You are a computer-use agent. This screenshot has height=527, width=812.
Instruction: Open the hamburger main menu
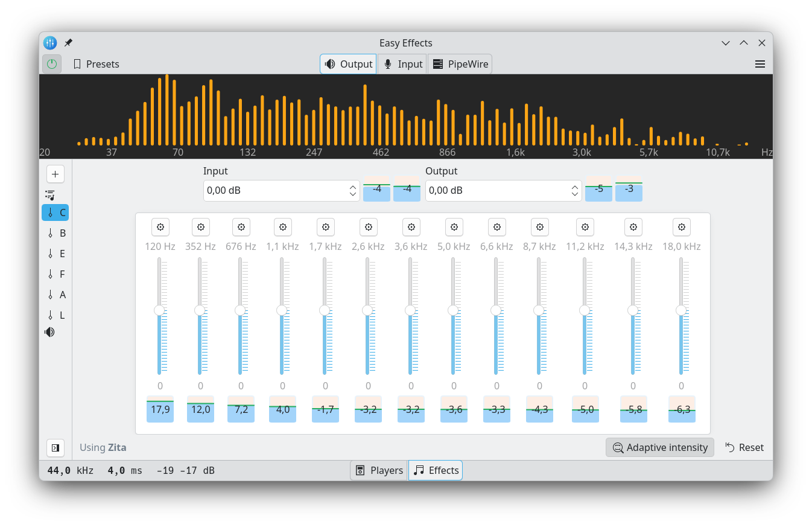tap(760, 64)
